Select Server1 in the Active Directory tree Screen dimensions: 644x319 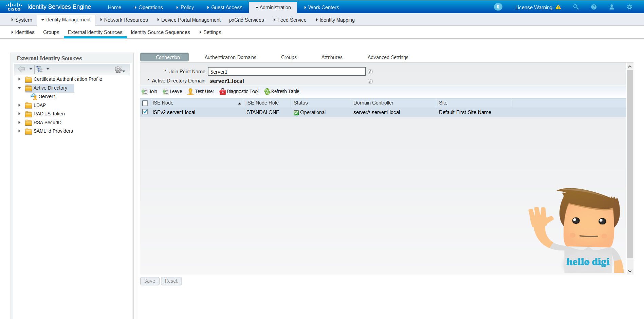[47, 97]
